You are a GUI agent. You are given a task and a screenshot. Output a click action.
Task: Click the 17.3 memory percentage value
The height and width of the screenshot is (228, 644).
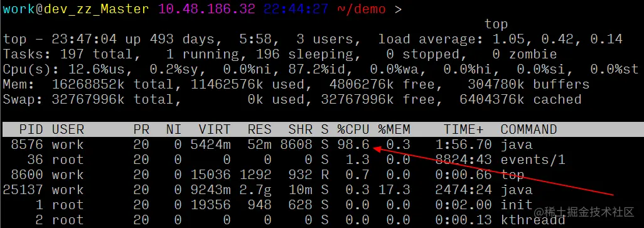pyautogui.click(x=394, y=190)
